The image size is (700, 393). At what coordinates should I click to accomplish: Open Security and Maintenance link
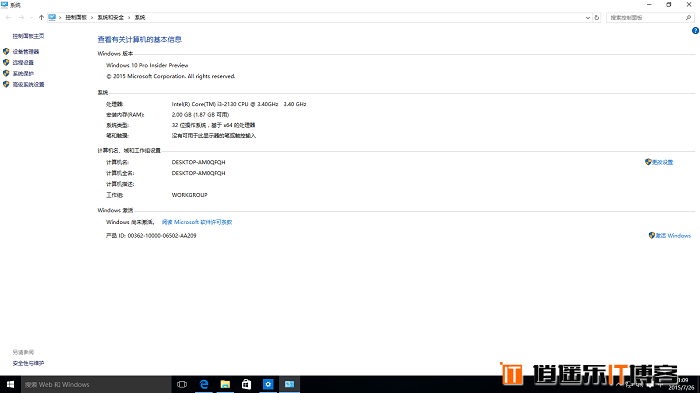click(28, 363)
